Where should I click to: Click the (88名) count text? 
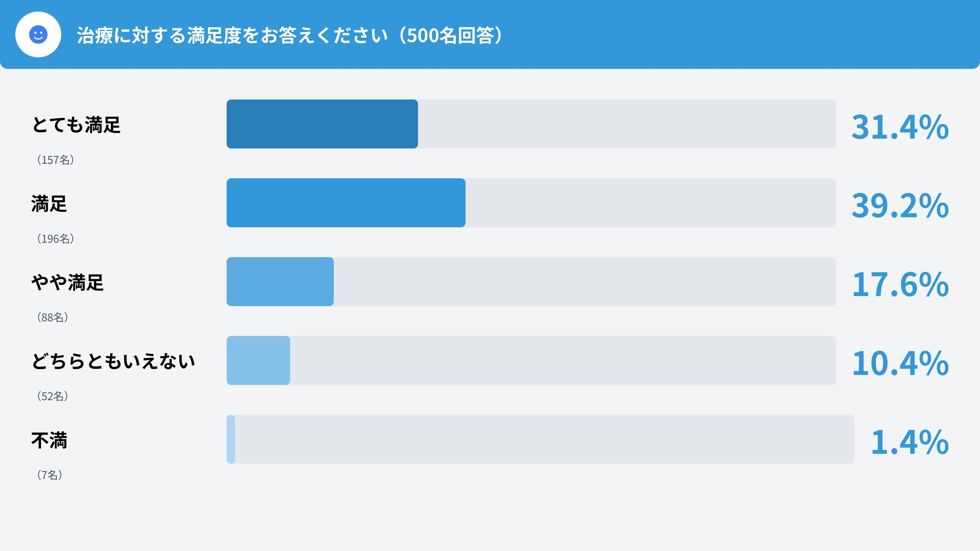(53, 317)
